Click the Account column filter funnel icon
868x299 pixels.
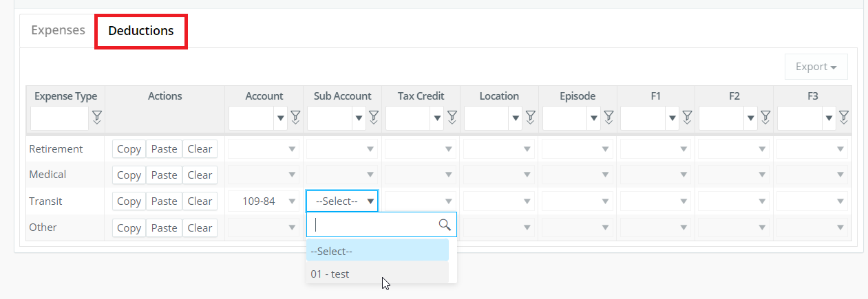coord(295,118)
